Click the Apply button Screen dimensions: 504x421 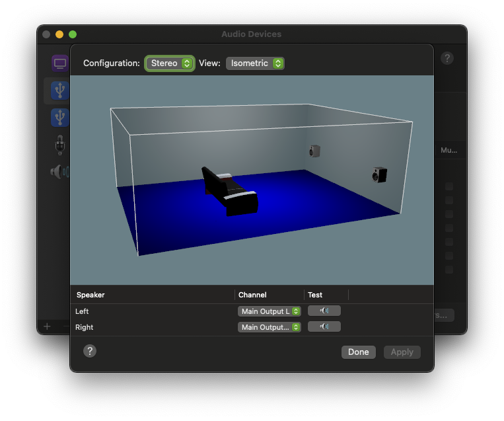click(402, 352)
